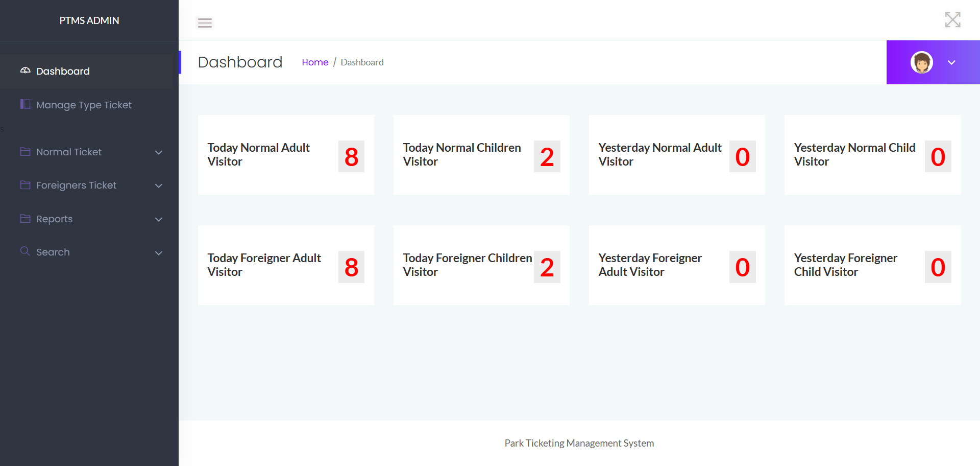
Task: Expand the Reports submenu
Action: pyautogui.click(x=159, y=219)
